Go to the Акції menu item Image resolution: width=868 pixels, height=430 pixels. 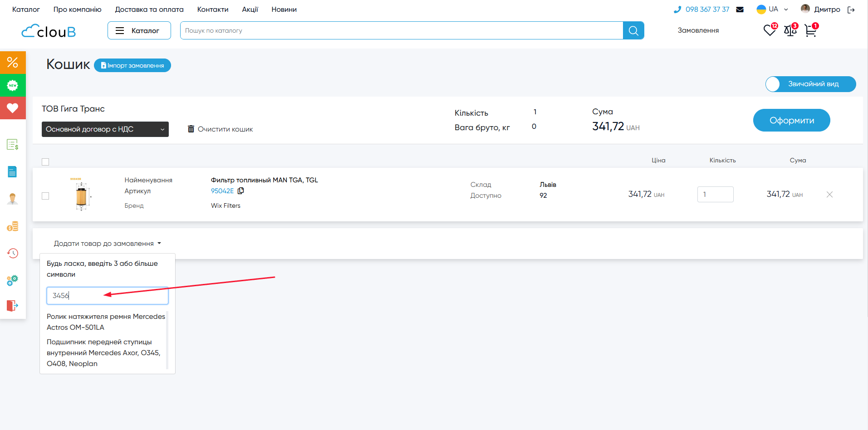(250, 10)
